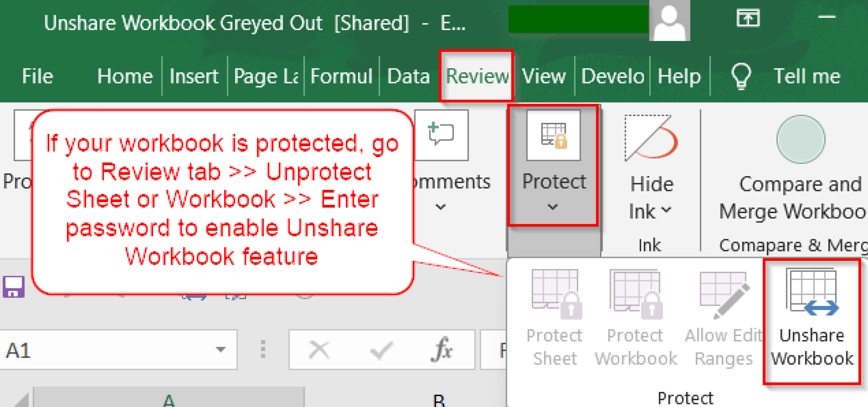Cancel cell entry with the X button
868x407 pixels.
[x=319, y=349]
